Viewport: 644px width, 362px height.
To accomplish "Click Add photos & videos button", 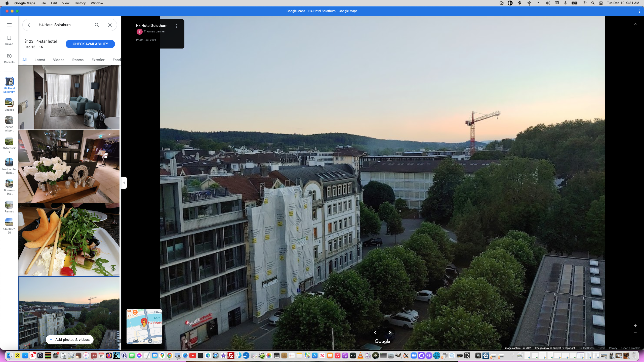I will coord(69,340).
